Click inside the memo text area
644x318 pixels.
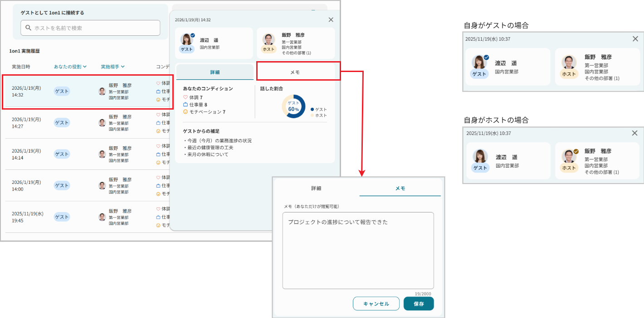(358, 249)
